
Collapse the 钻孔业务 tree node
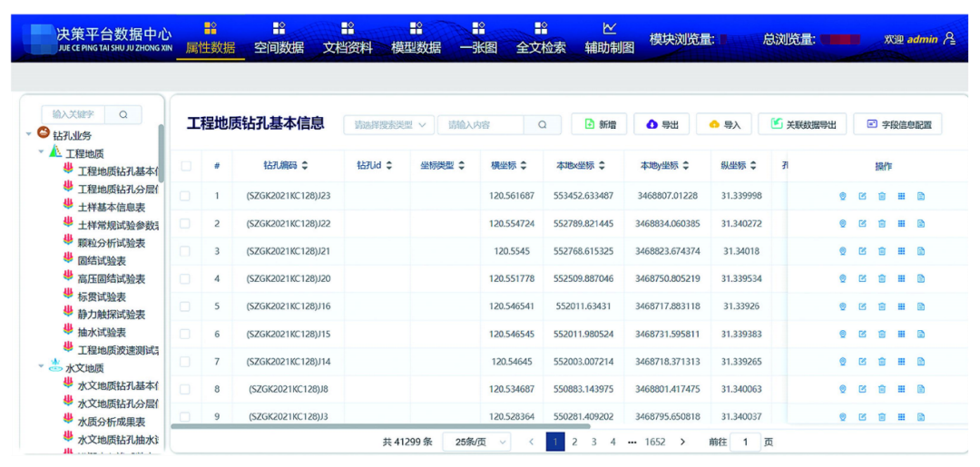coord(29,133)
